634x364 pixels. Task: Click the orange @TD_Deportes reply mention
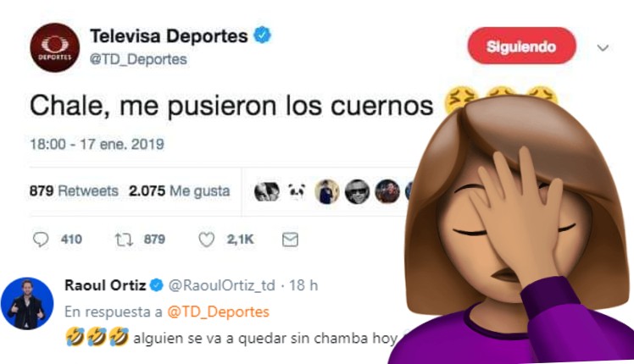[x=219, y=312]
